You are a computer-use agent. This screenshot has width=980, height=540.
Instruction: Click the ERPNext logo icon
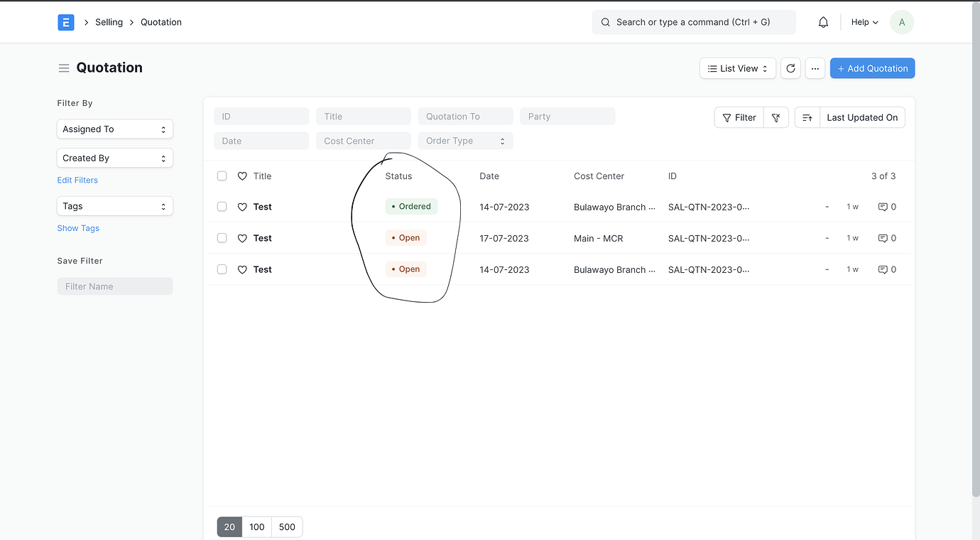[x=65, y=22]
